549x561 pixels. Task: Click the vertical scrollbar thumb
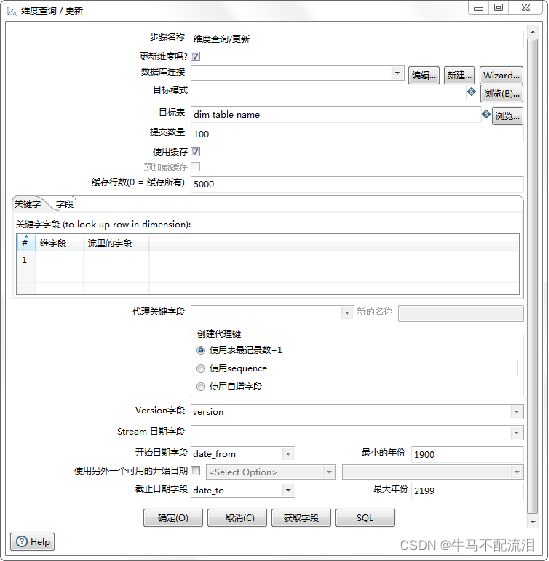click(533, 275)
